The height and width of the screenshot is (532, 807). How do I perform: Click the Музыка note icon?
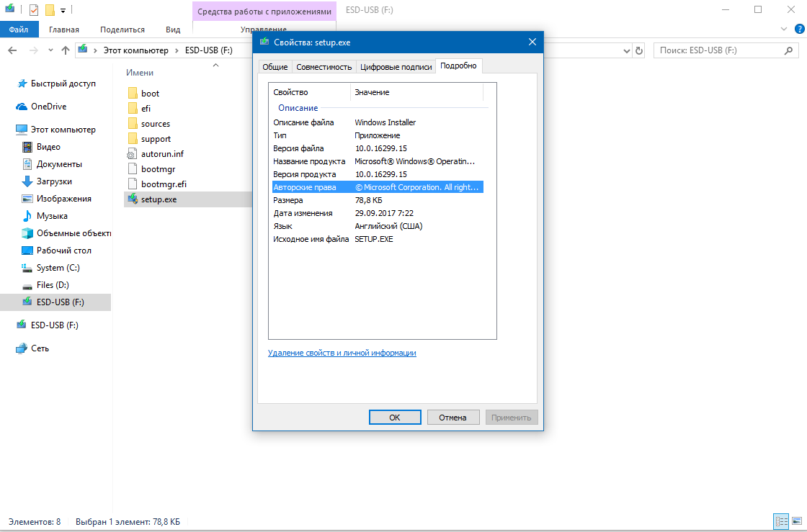coord(27,216)
